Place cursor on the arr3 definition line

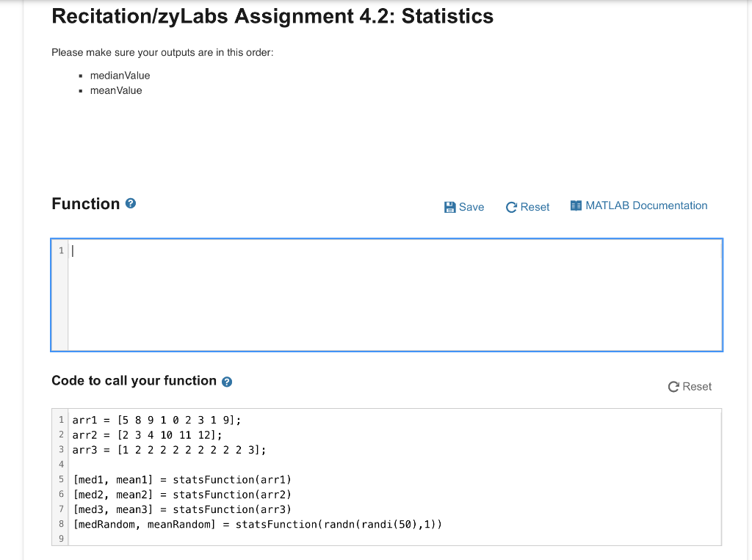tap(169, 449)
